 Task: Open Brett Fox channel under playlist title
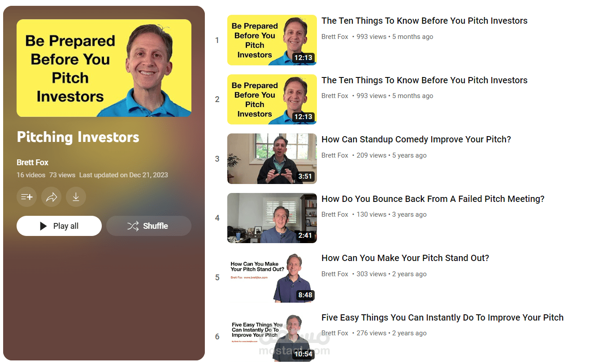[32, 163]
